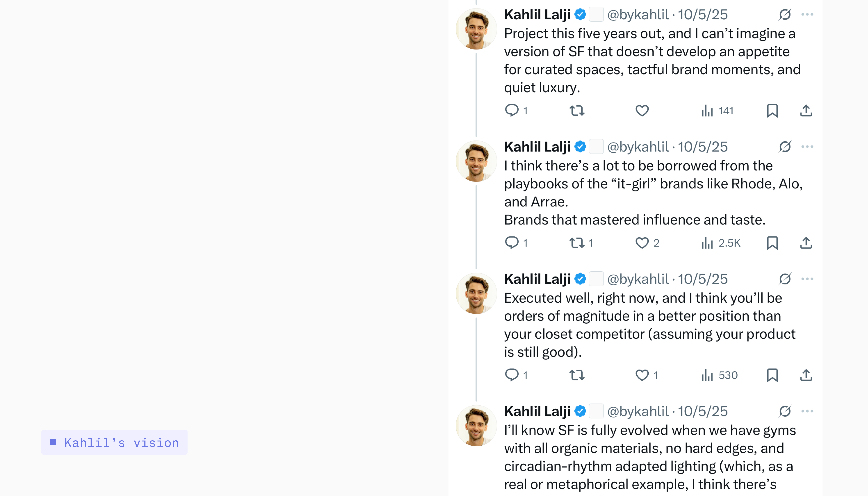This screenshot has height=496, width=868.
Task: Share the 'it-girl brands' tweet
Action: tap(806, 243)
